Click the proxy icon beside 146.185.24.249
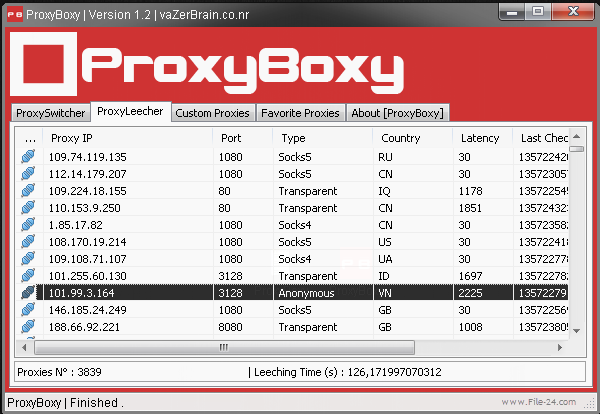 28,310
